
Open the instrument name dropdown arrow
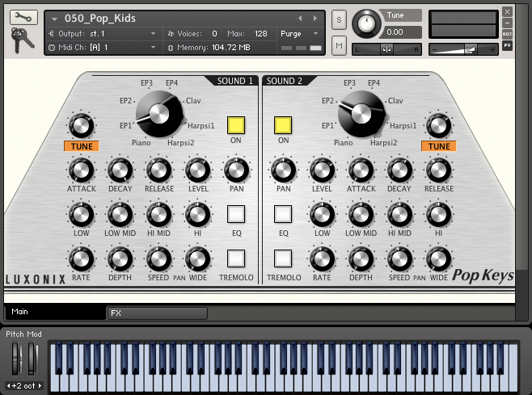pyautogui.click(x=54, y=19)
